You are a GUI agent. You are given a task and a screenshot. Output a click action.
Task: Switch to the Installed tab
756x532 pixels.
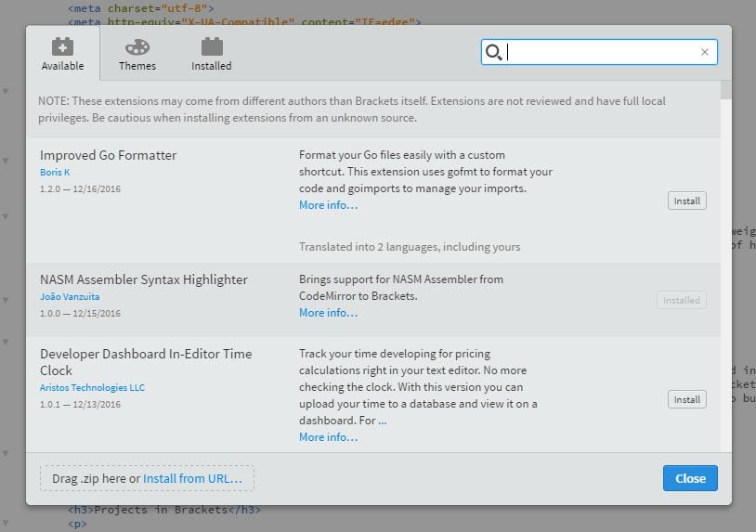coord(211,54)
